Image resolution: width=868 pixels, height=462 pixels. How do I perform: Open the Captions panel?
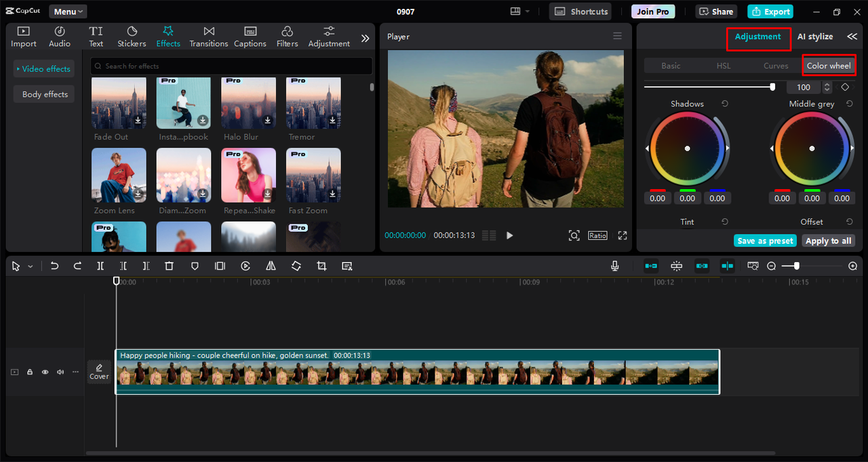[x=250, y=37]
